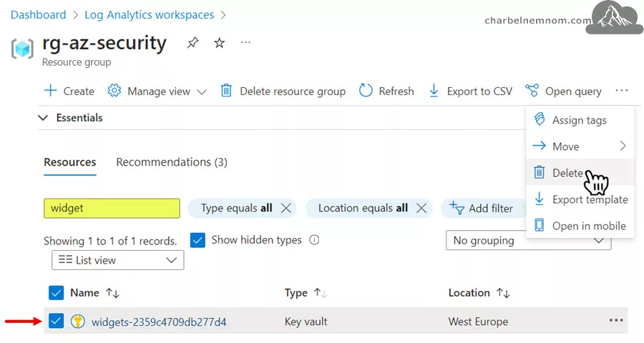Open the toolbar overflow ellipsis menu

tap(621, 90)
